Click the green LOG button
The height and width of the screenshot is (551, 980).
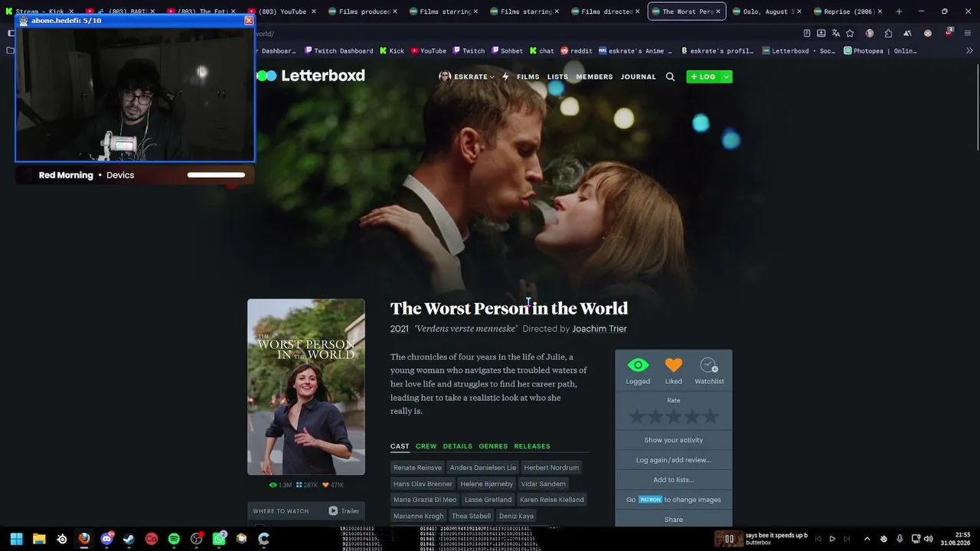pos(703,77)
